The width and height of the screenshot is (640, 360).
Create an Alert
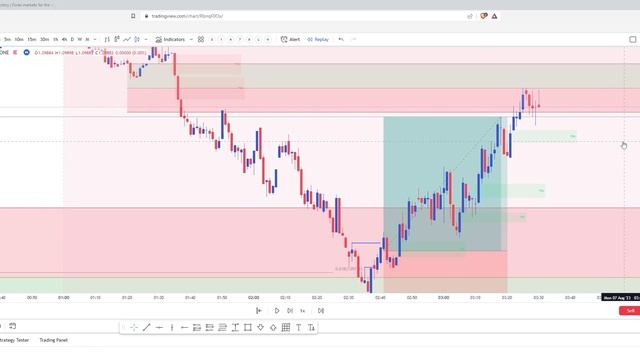click(290, 40)
